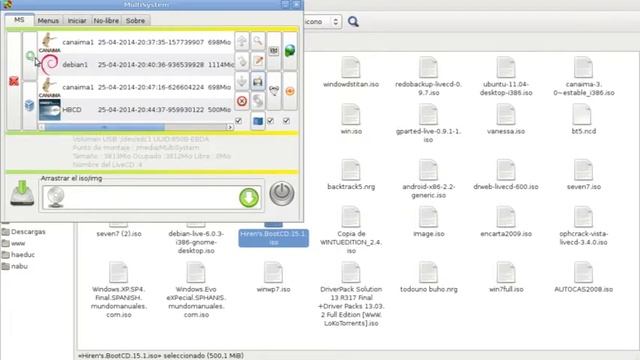Launch QEMU test with green magnifier icon
Screen dimensions: 640x360
coord(30,56)
